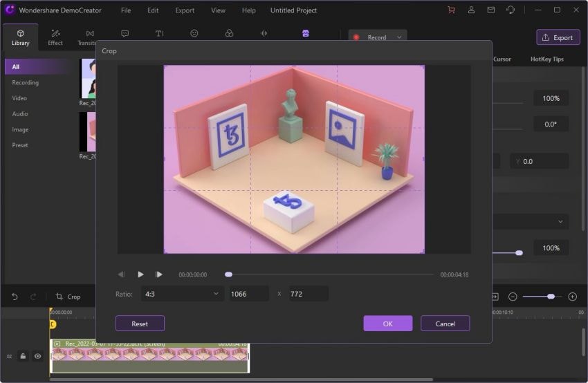Open the annotation speech bubble tool
This screenshot has height=383, width=588.
[125, 34]
